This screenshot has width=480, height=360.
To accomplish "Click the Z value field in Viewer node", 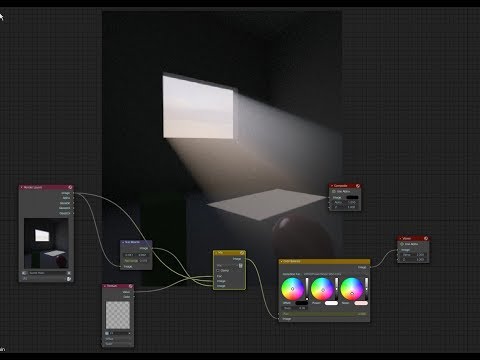I will coord(413,259).
